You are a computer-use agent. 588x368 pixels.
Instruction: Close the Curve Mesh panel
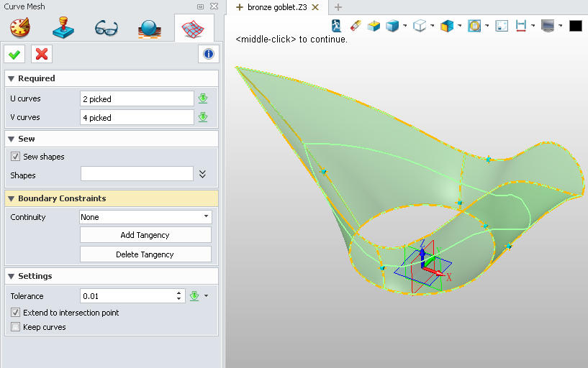214,6
